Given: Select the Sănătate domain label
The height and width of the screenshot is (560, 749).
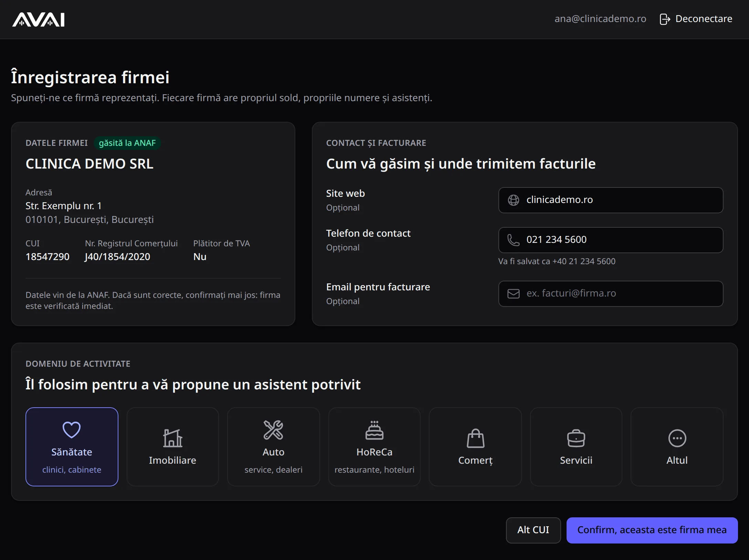Looking at the screenshot, I should (72, 452).
